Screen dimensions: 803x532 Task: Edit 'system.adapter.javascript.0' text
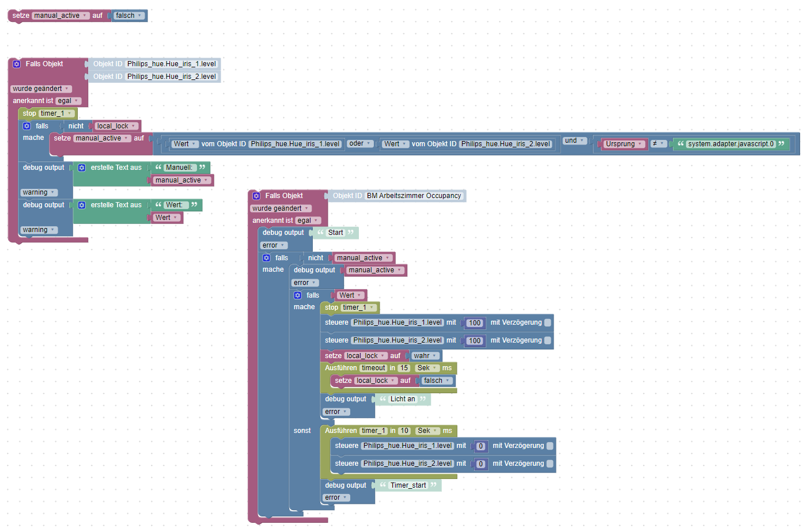click(731, 144)
